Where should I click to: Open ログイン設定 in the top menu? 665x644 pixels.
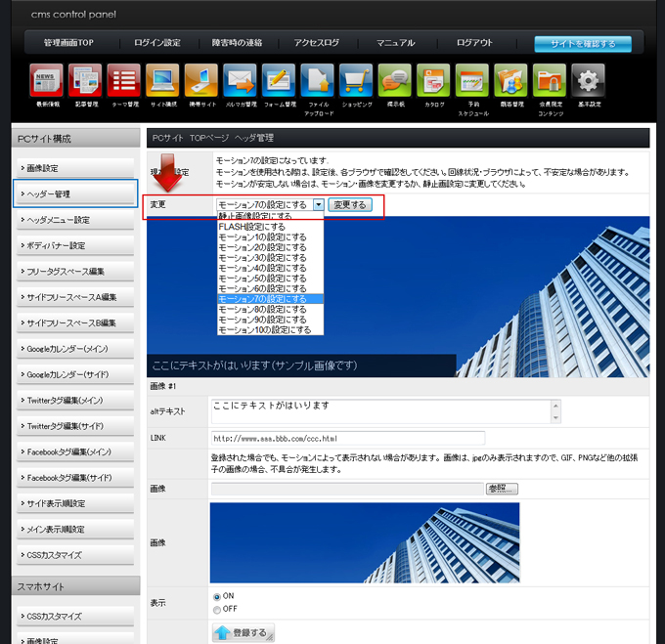tap(157, 43)
